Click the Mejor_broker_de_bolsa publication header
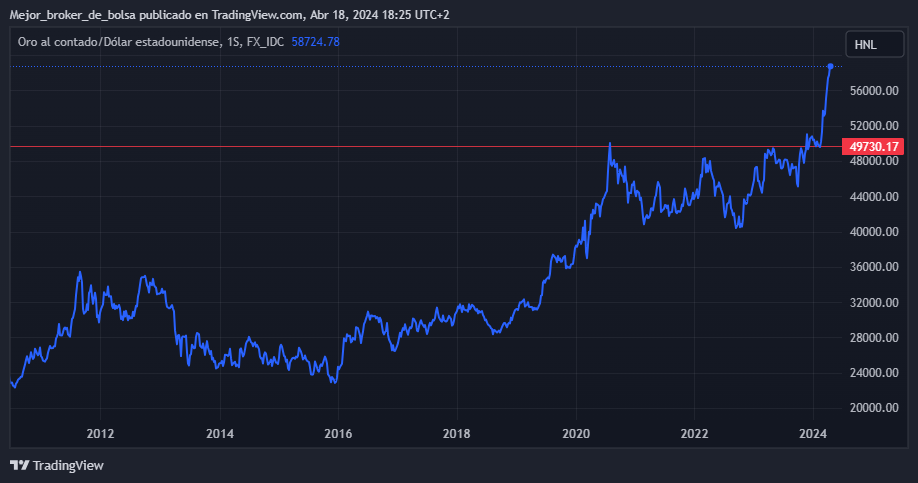This screenshot has width=918, height=483. pos(230,15)
